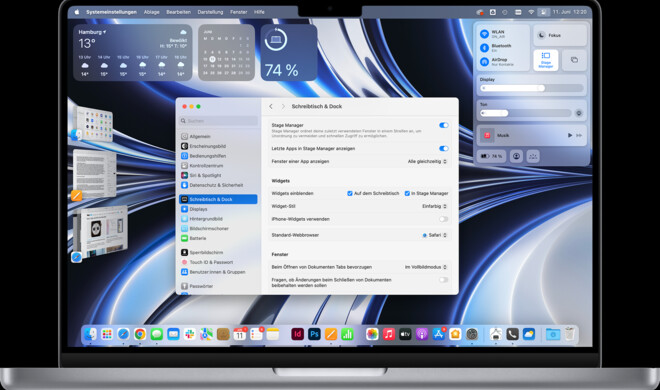660x390 pixels.
Task: Go back with the left chevron button
Action: [271, 106]
